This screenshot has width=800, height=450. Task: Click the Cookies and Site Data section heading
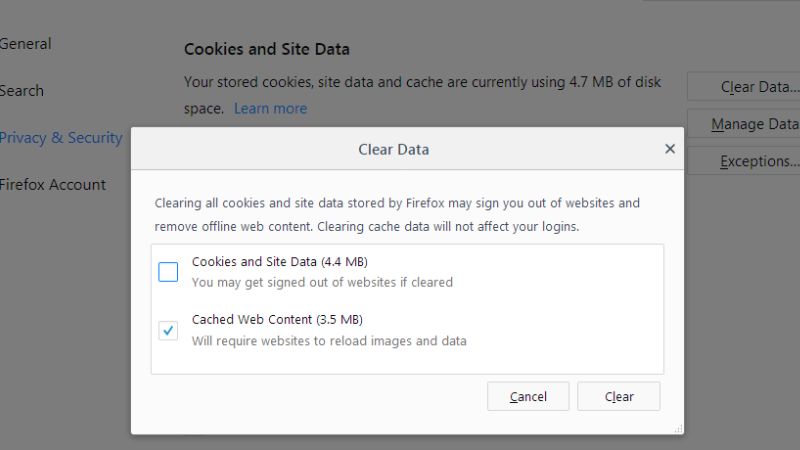(267, 49)
